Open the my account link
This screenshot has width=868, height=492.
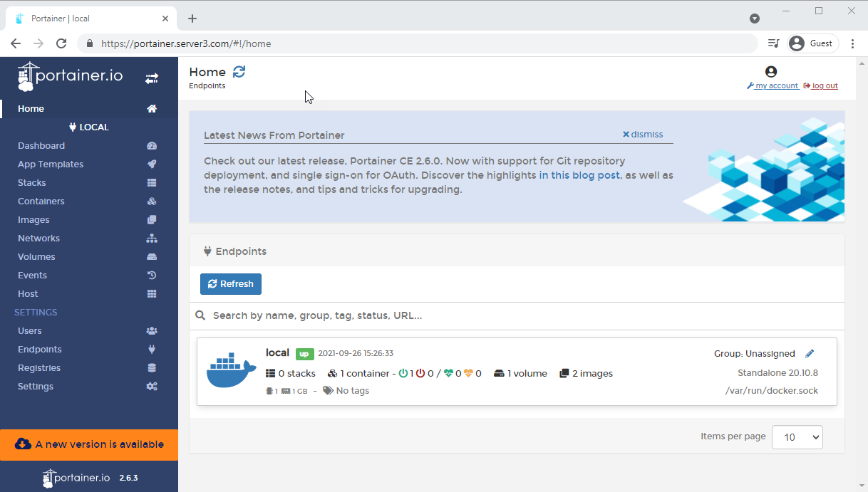773,85
